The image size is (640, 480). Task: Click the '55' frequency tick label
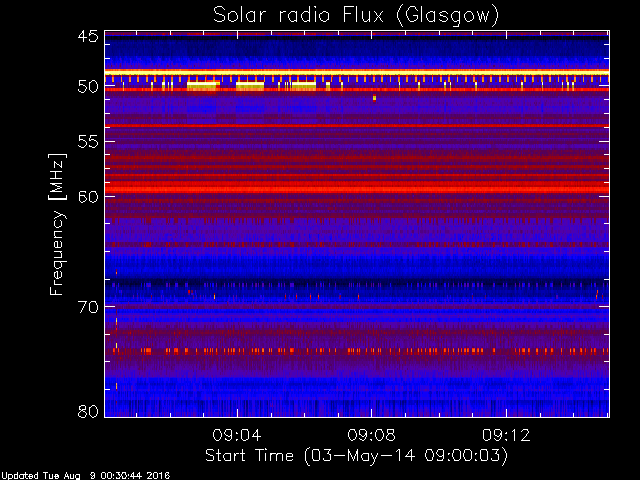point(88,142)
